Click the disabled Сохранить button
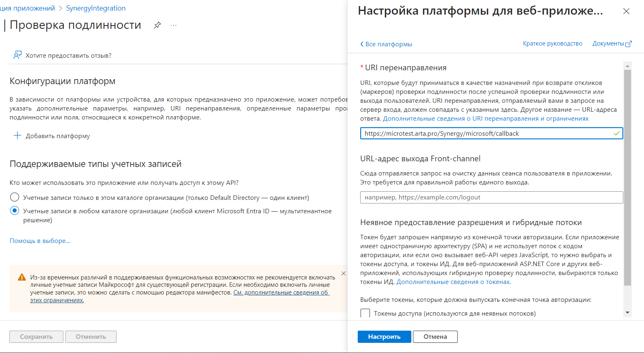Viewport: 644px width, 353px height. [37, 337]
